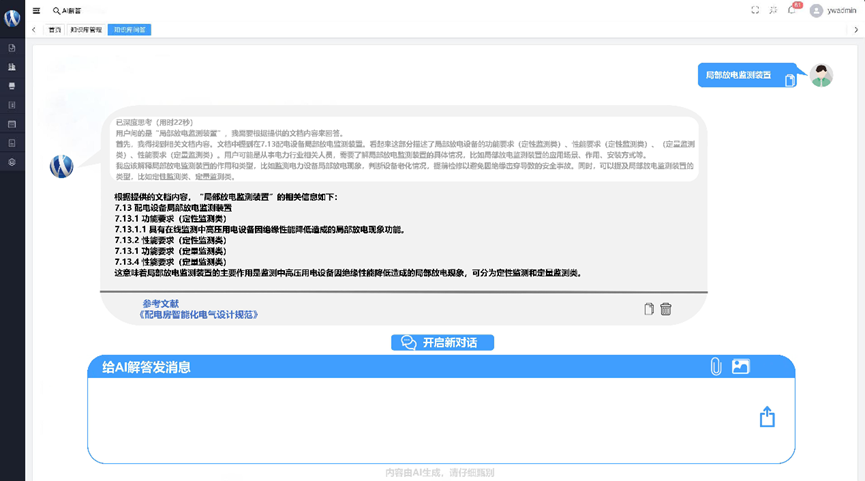Image resolution: width=865 pixels, height=481 pixels.
Task: Select the active 知识库问答 tab
Action: click(130, 30)
